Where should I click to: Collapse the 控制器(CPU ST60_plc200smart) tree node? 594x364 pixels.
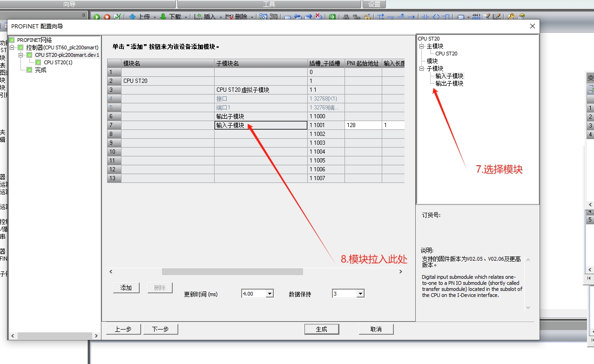[12, 47]
